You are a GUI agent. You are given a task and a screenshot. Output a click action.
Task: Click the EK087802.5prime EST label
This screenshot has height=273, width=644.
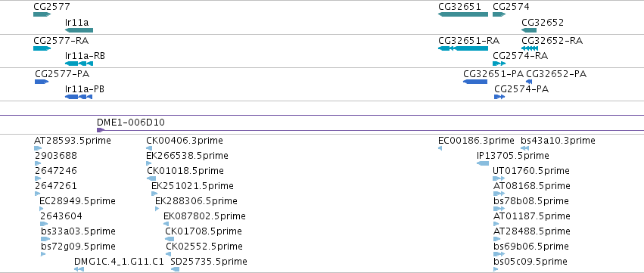(204, 216)
